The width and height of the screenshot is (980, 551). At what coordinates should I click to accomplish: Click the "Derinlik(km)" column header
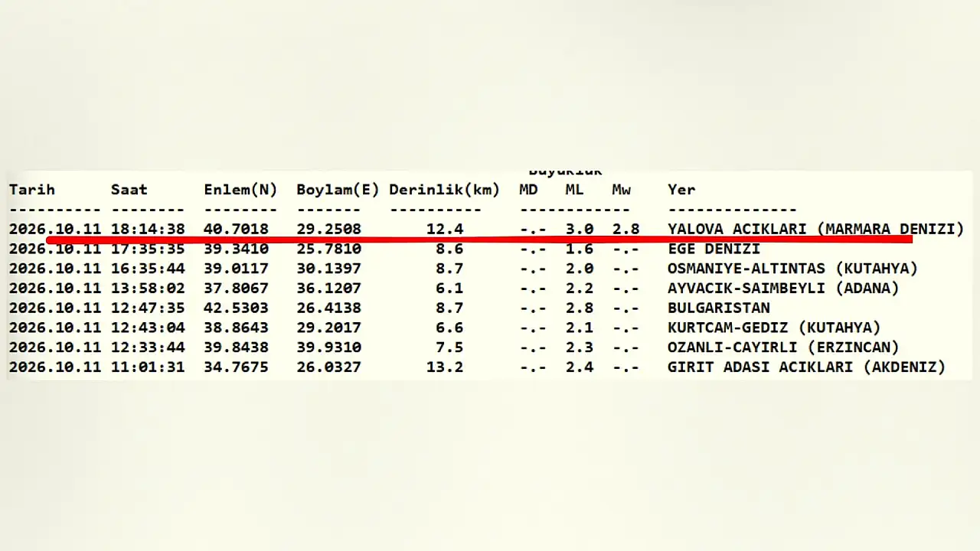pyautogui.click(x=444, y=190)
